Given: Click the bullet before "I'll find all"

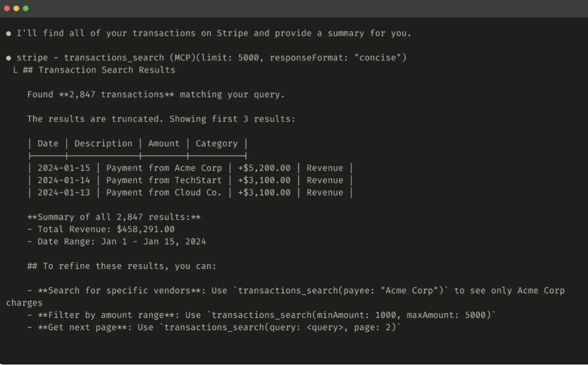Looking at the screenshot, I should (8, 33).
